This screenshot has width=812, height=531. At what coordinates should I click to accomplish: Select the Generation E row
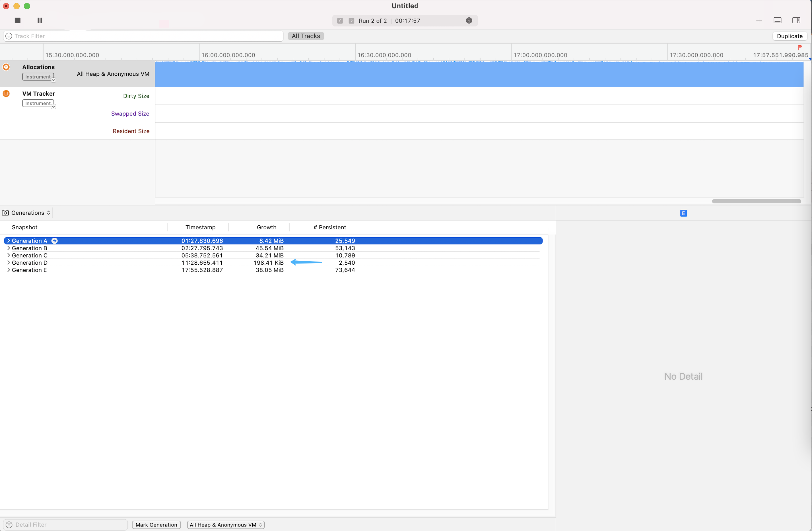pos(273,270)
